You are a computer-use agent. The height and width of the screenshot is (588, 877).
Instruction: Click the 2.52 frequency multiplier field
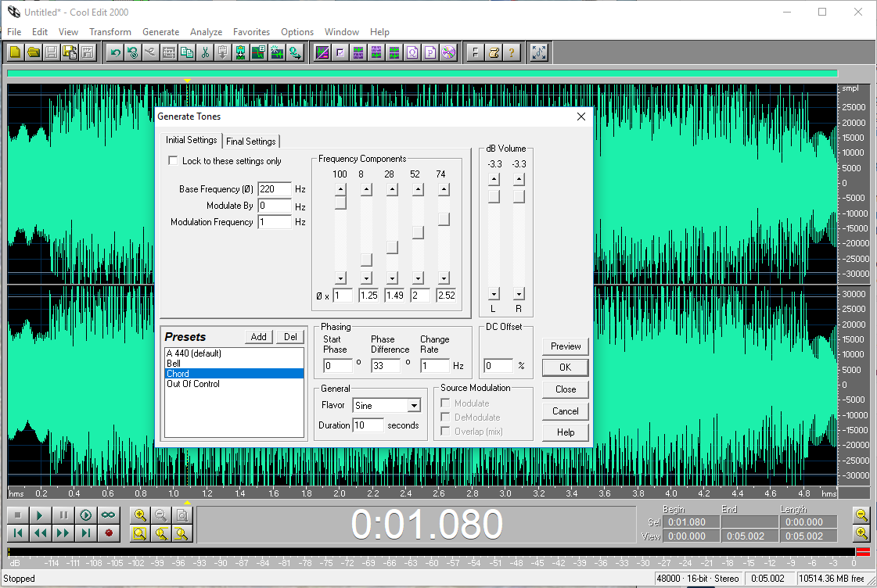pos(447,295)
